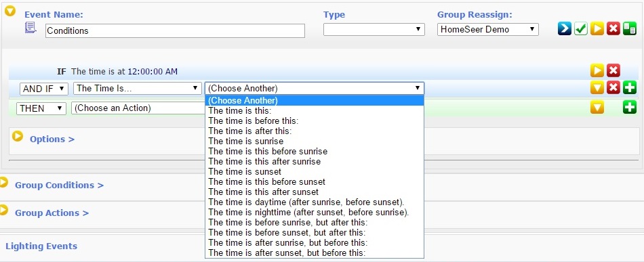Click the blue arrow icon in event header

[x=564, y=28]
